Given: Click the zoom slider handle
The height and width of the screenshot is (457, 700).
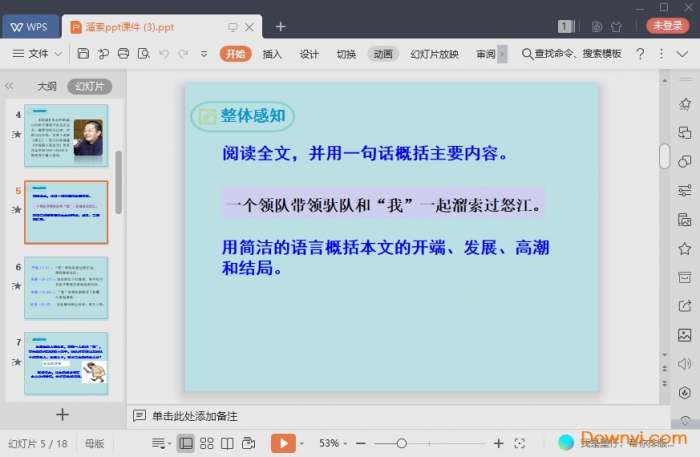Looking at the screenshot, I should (x=401, y=443).
